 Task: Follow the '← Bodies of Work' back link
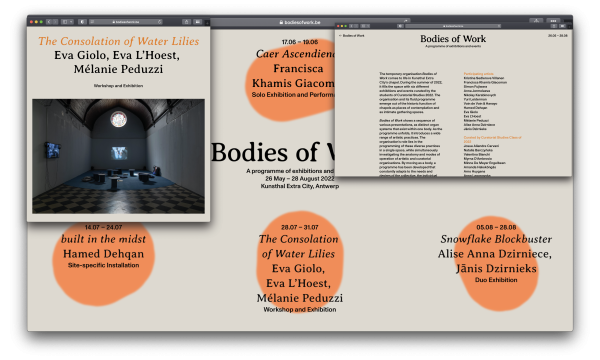click(x=352, y=36)
